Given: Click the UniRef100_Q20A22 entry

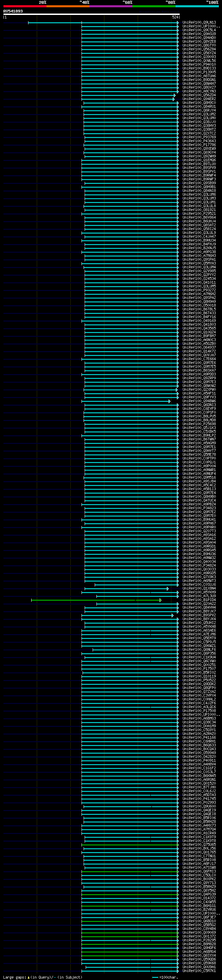Looking at the screenshot, I should pos(199,604).
